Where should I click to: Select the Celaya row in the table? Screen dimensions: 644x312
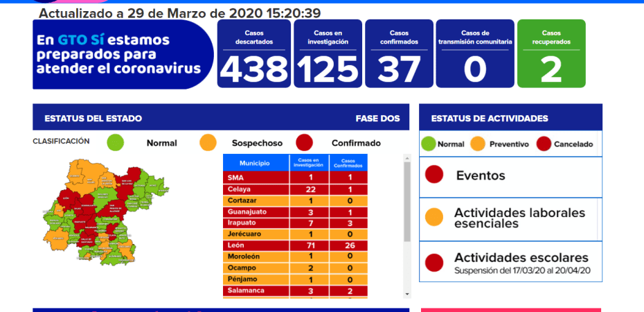294,189
